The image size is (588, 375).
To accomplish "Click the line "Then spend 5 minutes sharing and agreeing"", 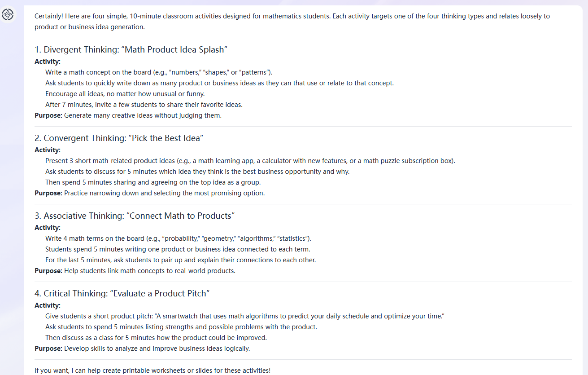I will click(153, 182).
